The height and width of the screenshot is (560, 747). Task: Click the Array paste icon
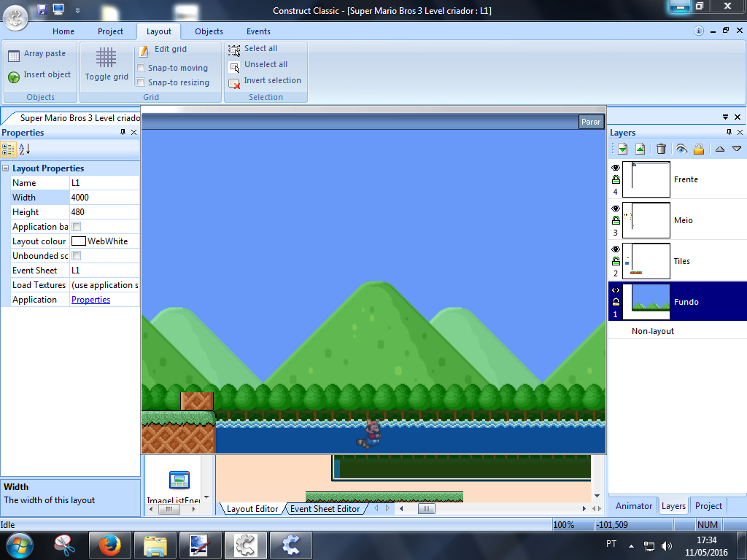14,55
